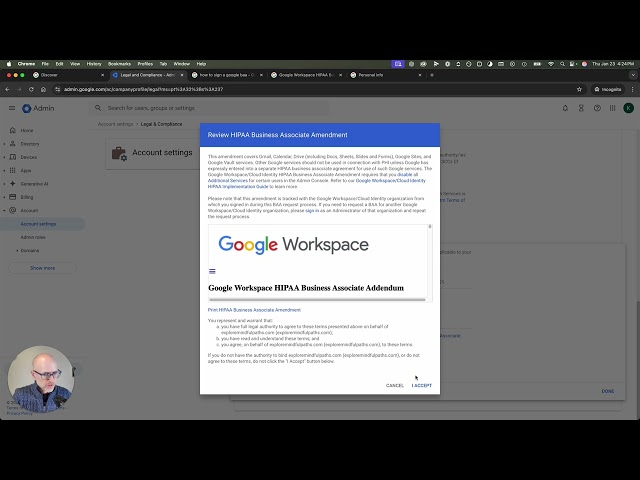The width and height of the screenshot is (640, 480).
Task: Expand the Apps section arrow
Action: click(x=4, y=171)
